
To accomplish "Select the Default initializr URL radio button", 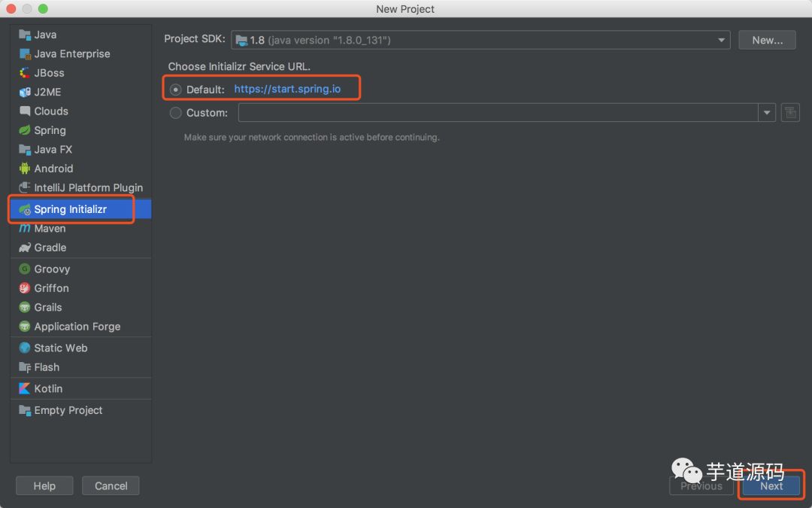I will pyautogui.click(x=174, y=88).
